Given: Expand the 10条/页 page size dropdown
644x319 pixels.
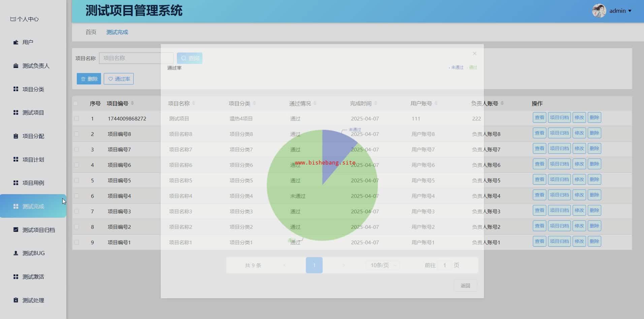Looking at the screenshot, I should 382,265.
